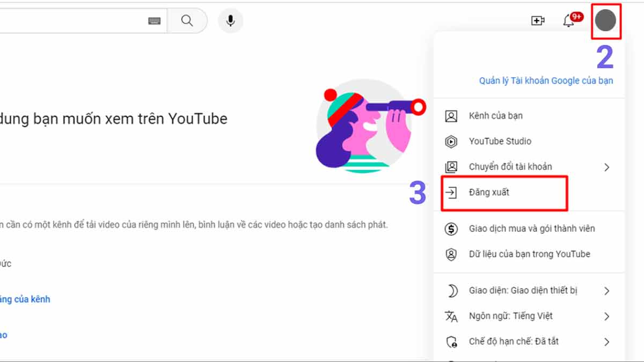Expand Giao diện appearance chevron

[606, 291]
